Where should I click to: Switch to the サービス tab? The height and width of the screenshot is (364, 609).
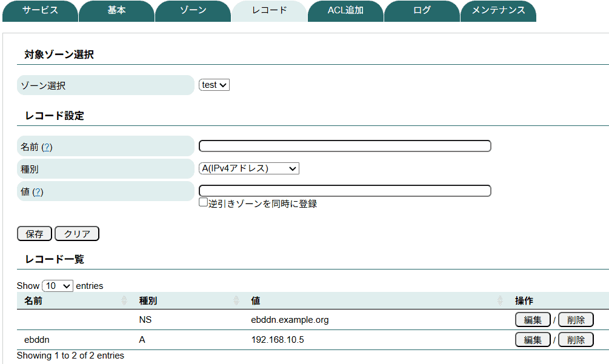pyautogui.click(x=40, y=11)
